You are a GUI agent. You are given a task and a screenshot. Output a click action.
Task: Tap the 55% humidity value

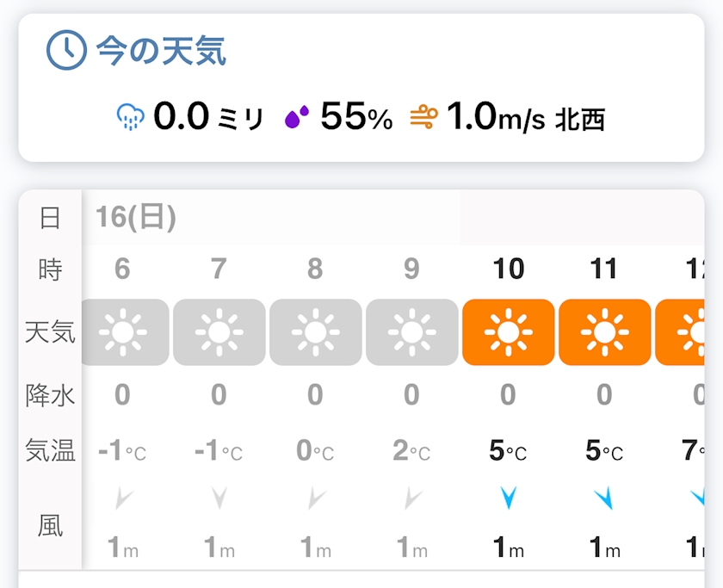[x=356, y=116]
